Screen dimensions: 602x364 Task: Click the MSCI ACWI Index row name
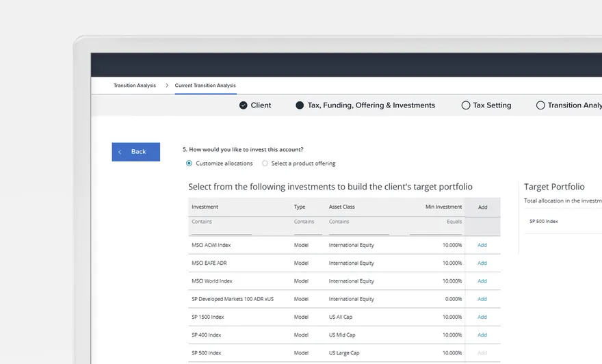(x=211, y=245)
